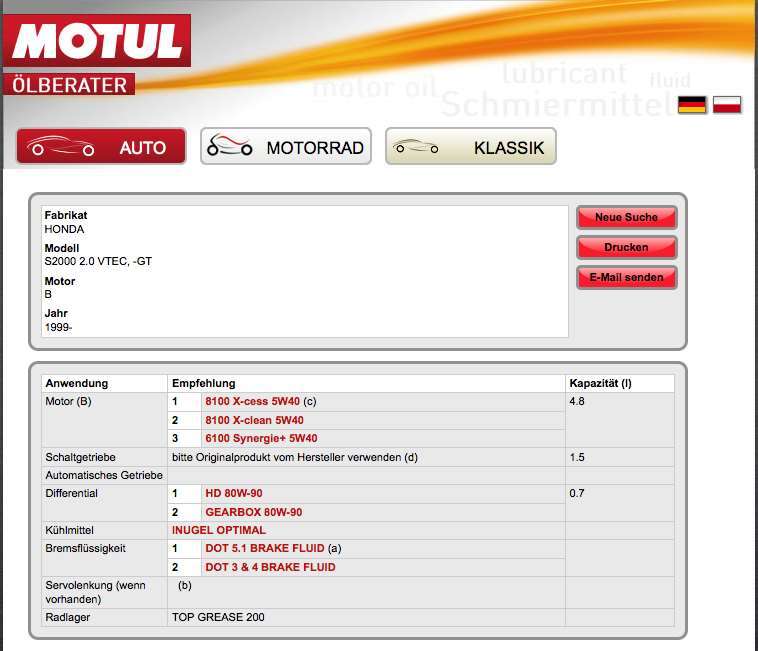Select the AUTO tab
This screenshot has height=651, width=758.
tap(101, 147)
